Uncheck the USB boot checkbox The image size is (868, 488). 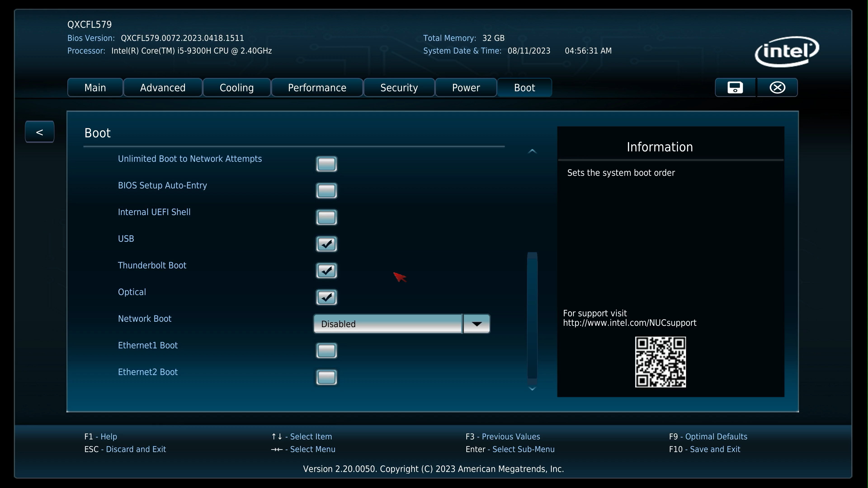(x=326, y=244)
